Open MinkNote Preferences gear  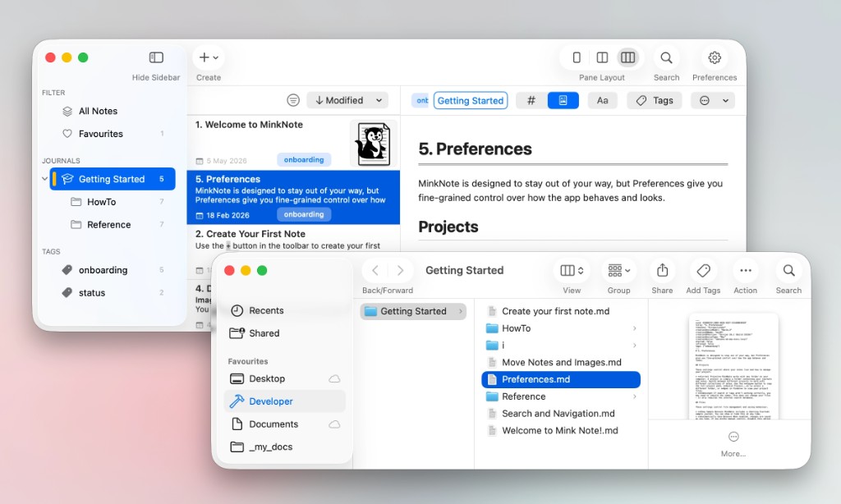click(x=715, y=57)
